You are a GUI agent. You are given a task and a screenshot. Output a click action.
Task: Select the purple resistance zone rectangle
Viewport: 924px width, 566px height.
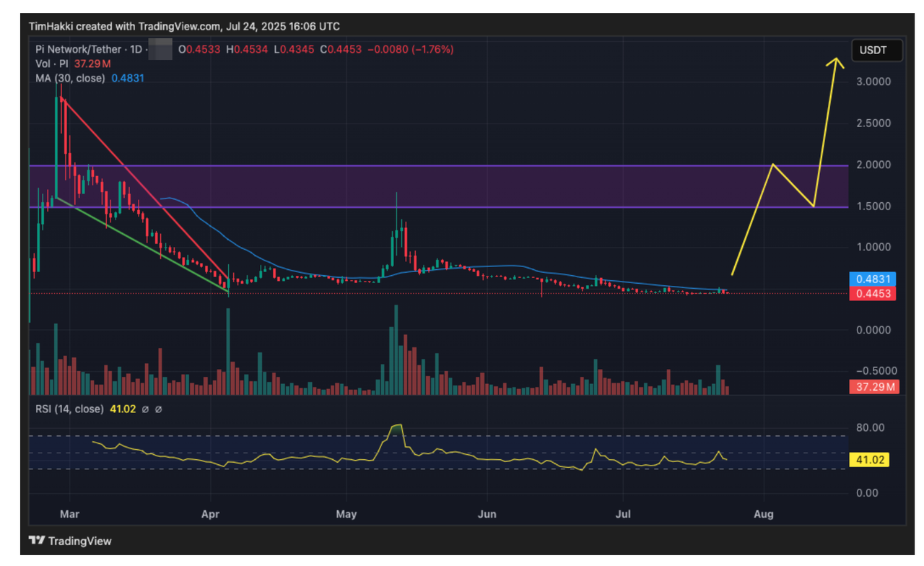[433, 186]
